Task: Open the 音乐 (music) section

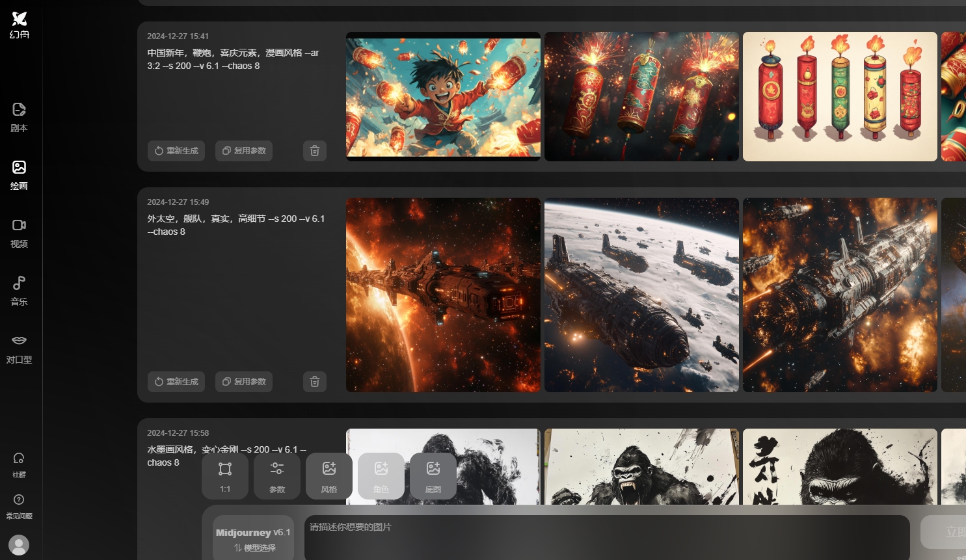Action: pos(19,290)
